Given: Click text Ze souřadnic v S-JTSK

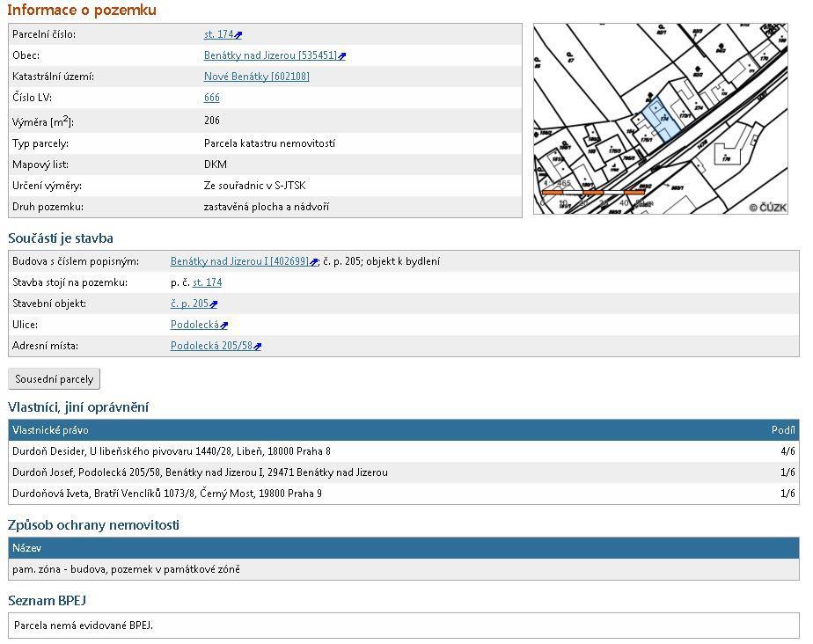Looking at the screenshot, I should (254, 186).
